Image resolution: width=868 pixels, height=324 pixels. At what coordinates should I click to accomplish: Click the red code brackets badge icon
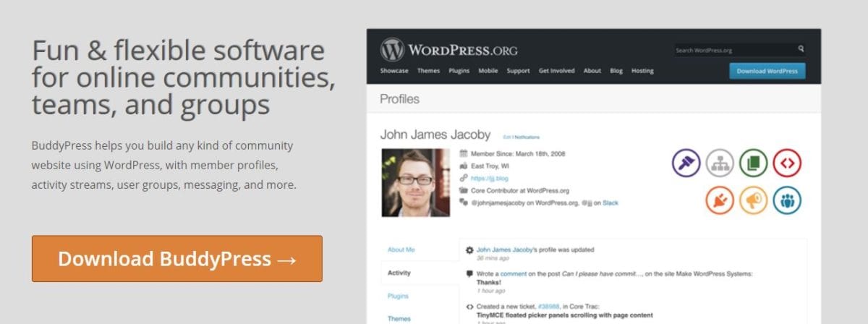point(786,163)
